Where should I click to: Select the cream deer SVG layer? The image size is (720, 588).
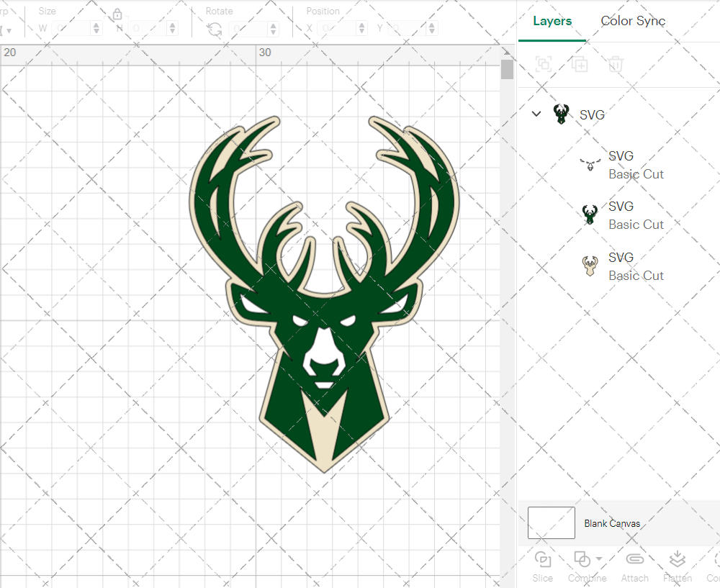[622, 267]
